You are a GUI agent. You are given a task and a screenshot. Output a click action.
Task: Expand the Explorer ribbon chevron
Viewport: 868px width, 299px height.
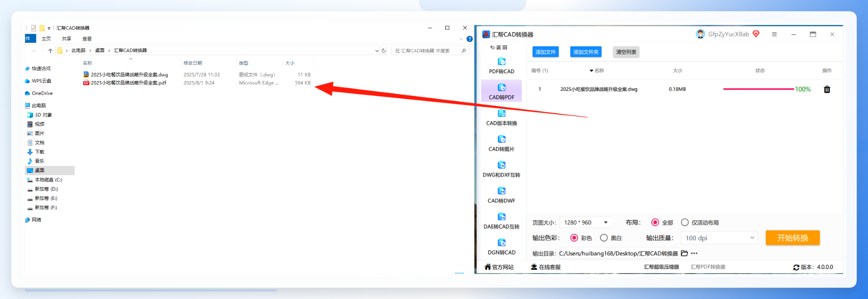tap(461, 39)
